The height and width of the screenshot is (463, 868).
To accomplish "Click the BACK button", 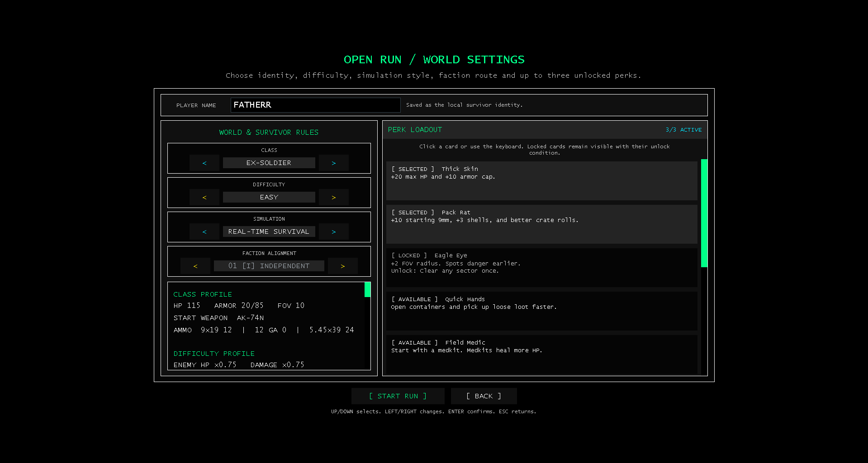I will coord(484,396).
